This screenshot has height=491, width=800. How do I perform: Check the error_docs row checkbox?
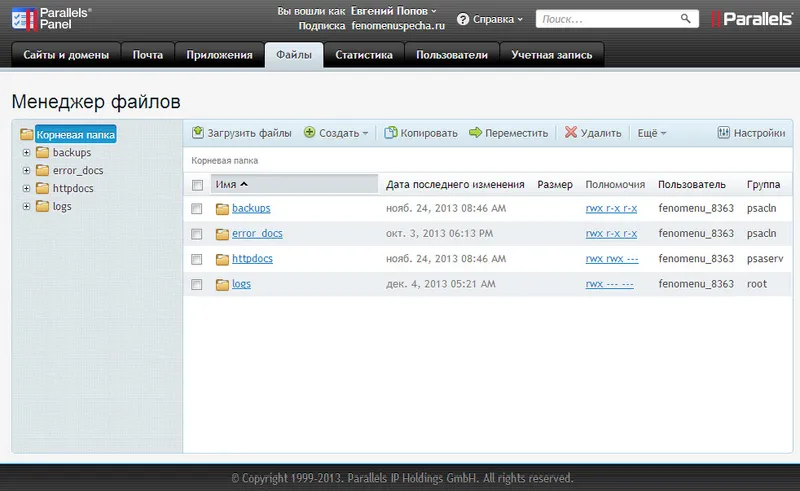196,234
